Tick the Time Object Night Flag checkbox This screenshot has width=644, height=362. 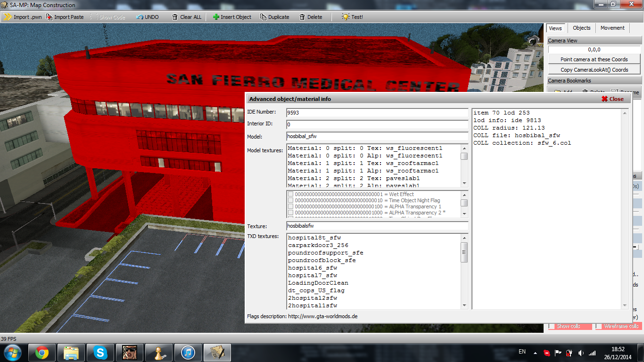[291, 200]
